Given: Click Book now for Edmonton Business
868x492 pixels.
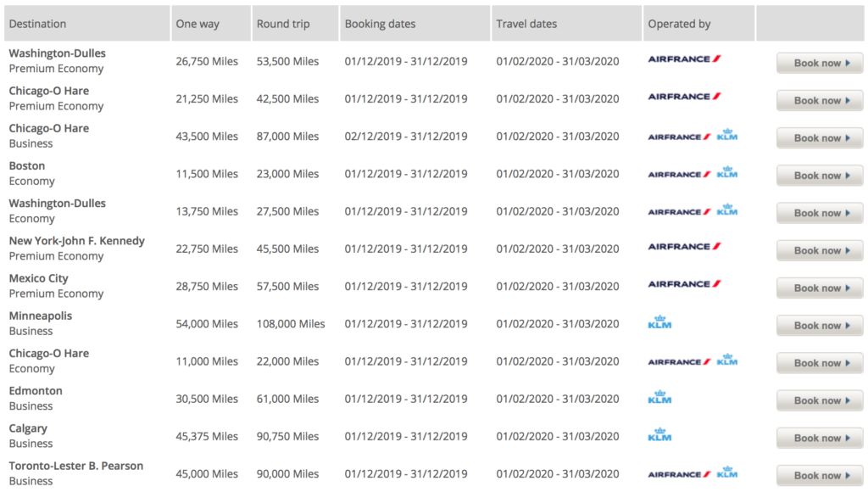Looking at the screenshot, I should pos(819,400).
